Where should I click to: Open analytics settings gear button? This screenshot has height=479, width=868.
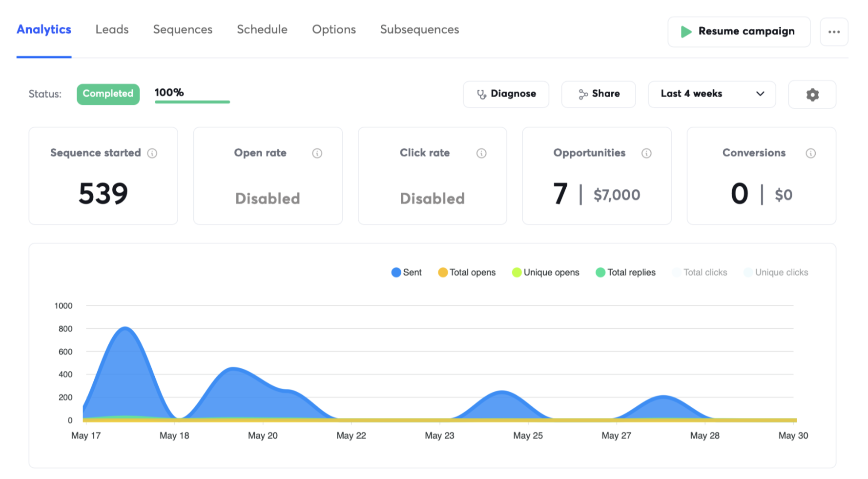click(x=812, y=94)
